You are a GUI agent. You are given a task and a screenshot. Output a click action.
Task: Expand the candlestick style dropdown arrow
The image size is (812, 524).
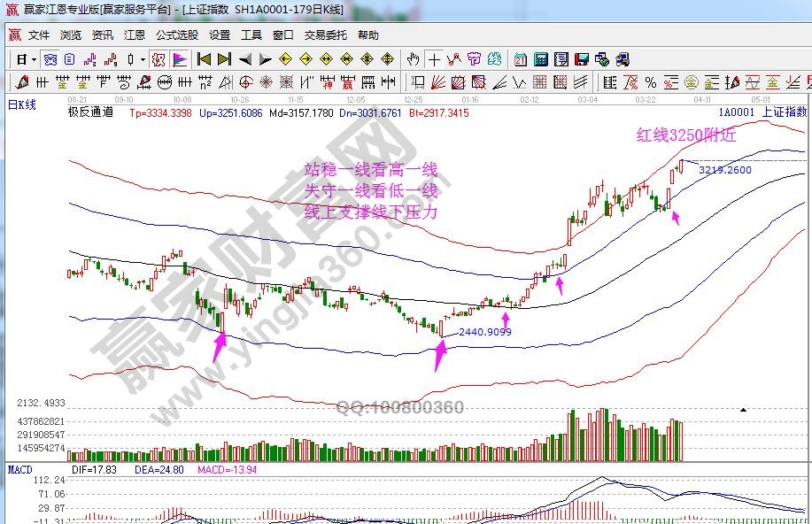[x=143, y=59]
